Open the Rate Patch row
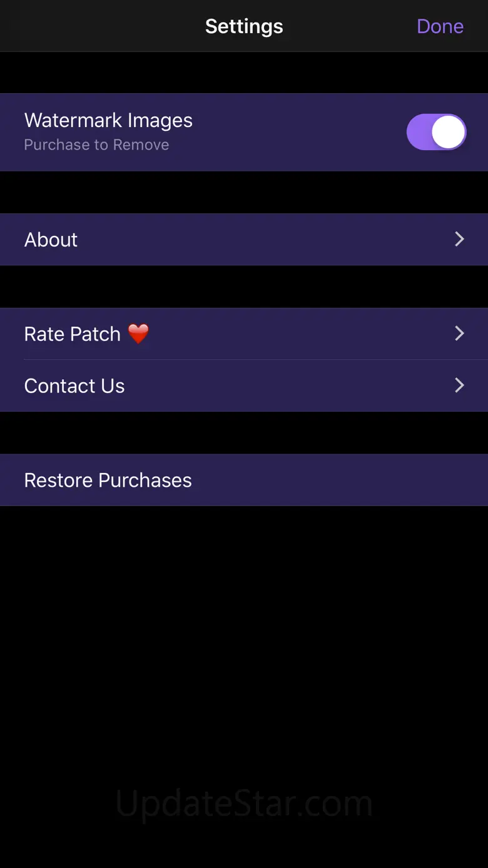The width and height of the screenshot is (488, 868). click(244, 334)
